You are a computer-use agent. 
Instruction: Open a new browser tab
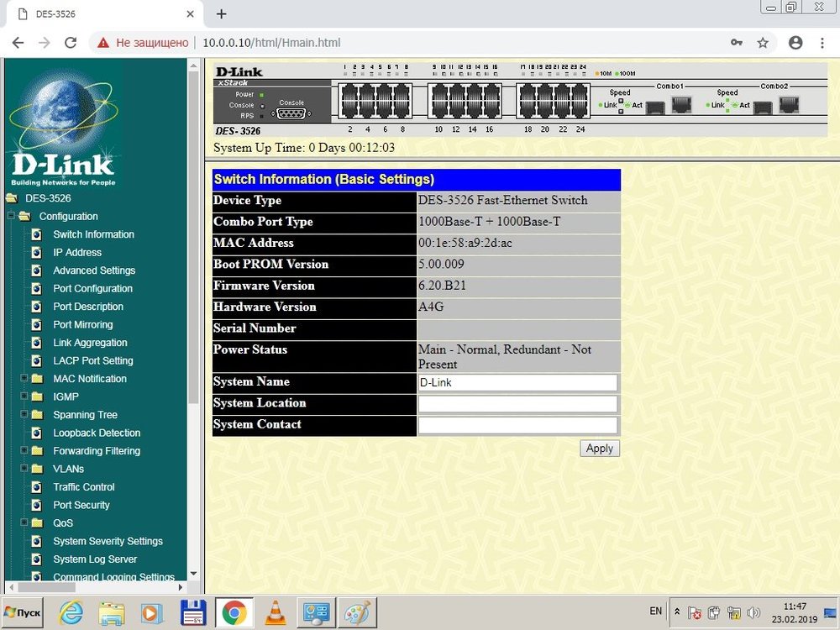coord(222,13)
